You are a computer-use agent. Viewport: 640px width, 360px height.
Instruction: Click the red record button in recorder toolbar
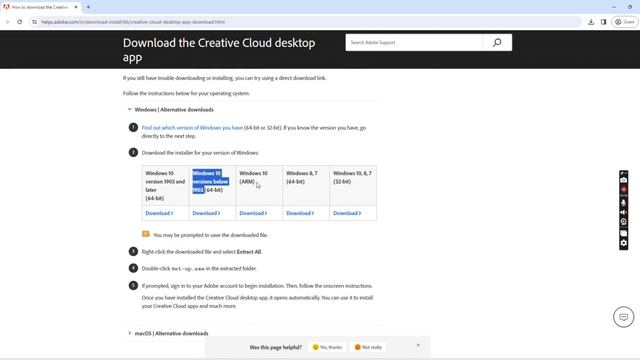click(623, 190)
